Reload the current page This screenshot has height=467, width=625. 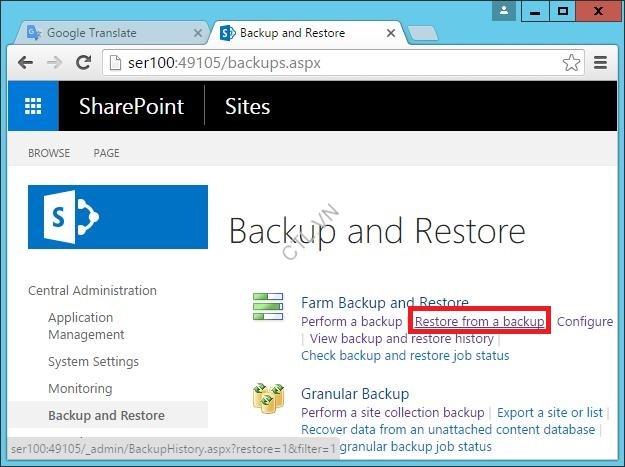[x=84, y=62]
